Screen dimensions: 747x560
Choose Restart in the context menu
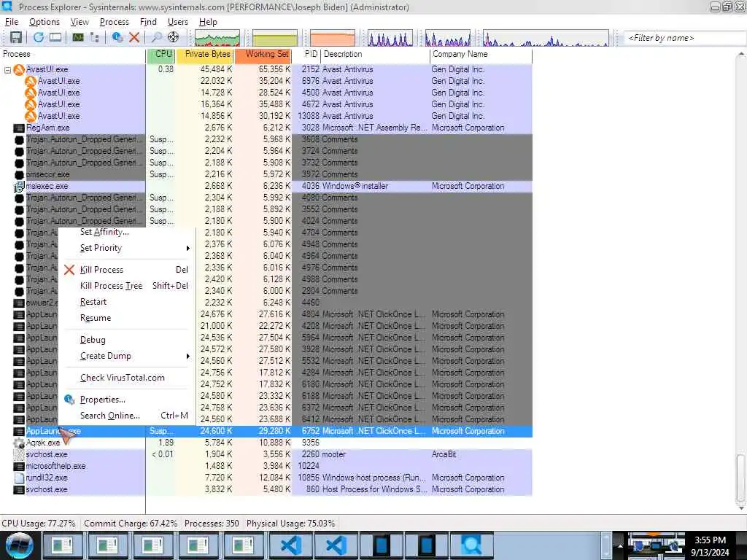coord(127,302)
